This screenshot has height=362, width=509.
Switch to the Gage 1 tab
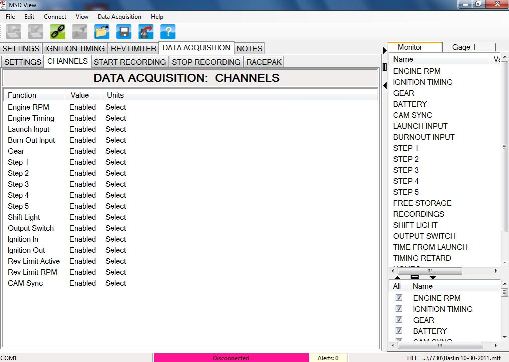(x=464, y=47)
